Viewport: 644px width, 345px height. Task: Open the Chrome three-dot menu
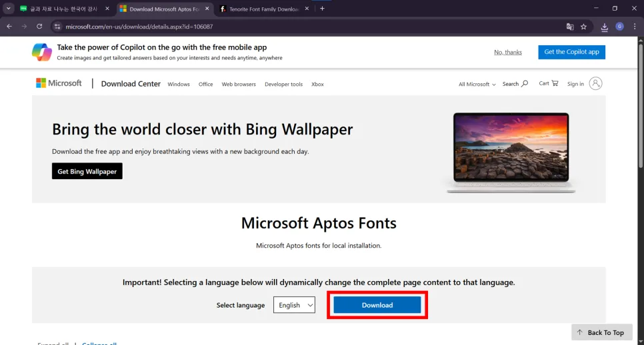[x=635, y=27]
